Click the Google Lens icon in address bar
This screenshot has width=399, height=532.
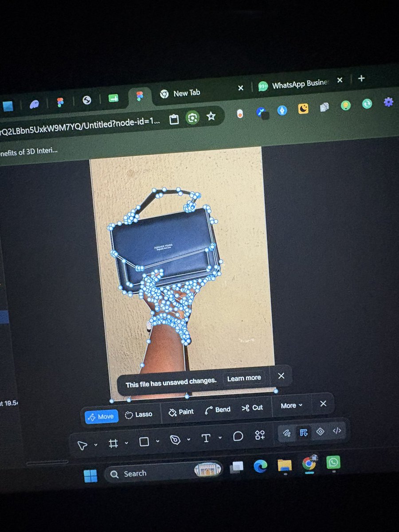coord(192,118)
